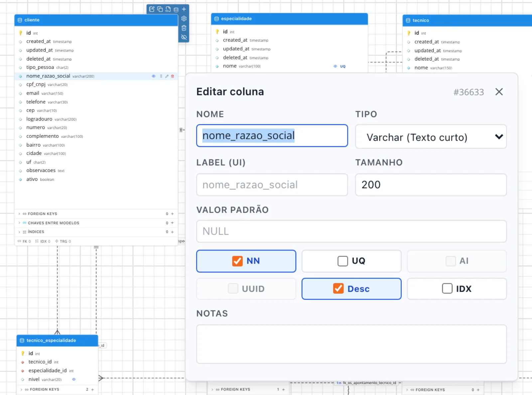Screen dimensions: 532x395
Task: Delete the nome_razao_social column with the red trash icon
Action: [173, 76]
